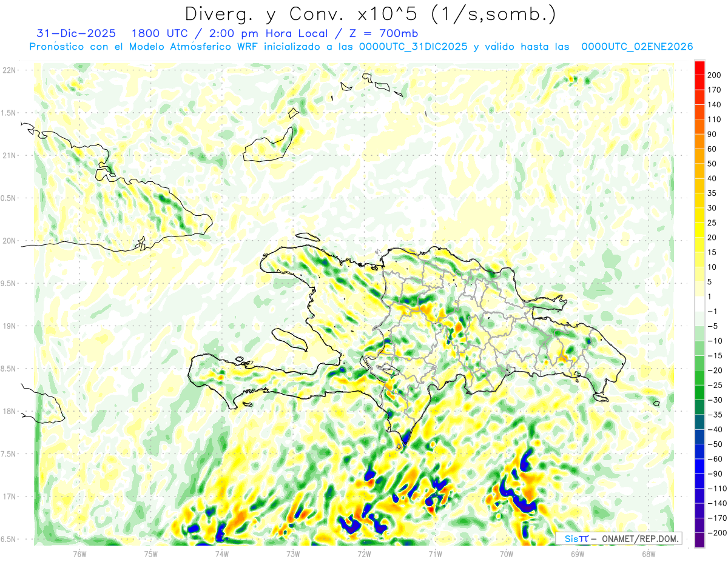Select the "Z = 700mb" level label
Image resolution: width=728 pixels, height=562 pixels.
click(382, 33)
